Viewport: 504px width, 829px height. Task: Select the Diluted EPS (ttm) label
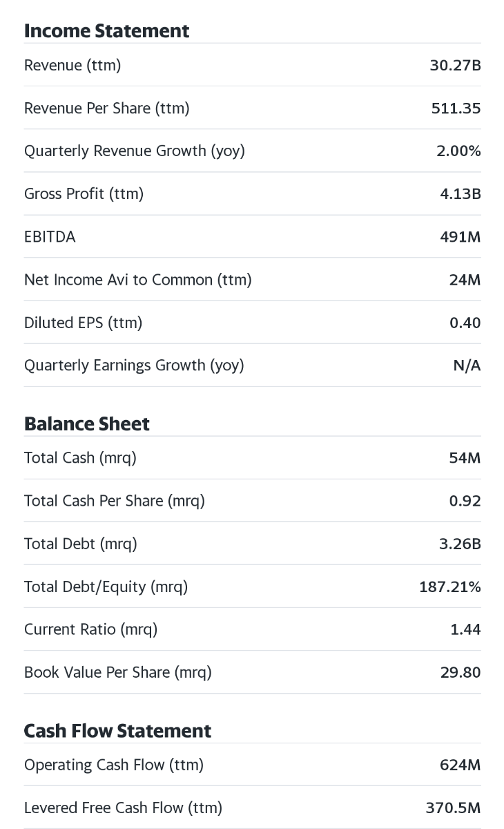(83, 323)
